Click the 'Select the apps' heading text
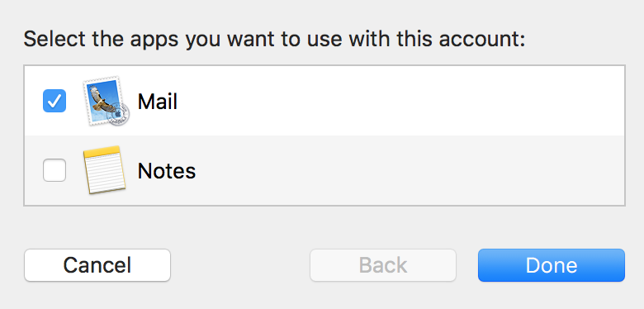 274,40
